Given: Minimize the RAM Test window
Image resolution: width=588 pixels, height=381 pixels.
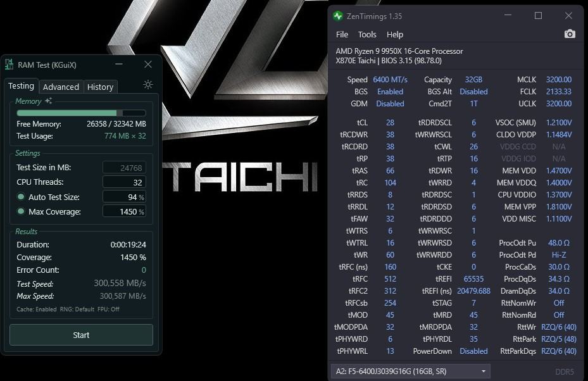Looking at the screenshot, I should click(x=119, y=64).
